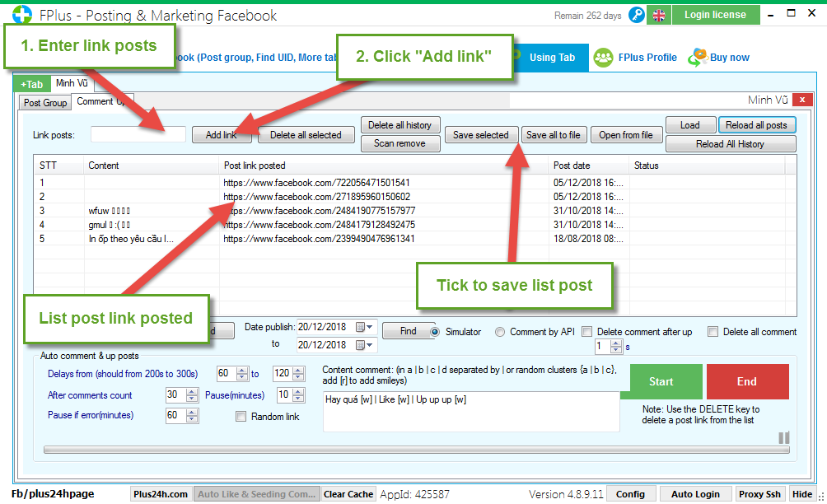Open the Using Tab section
Screen dimensions: 827x504
[x=552, y=58]
